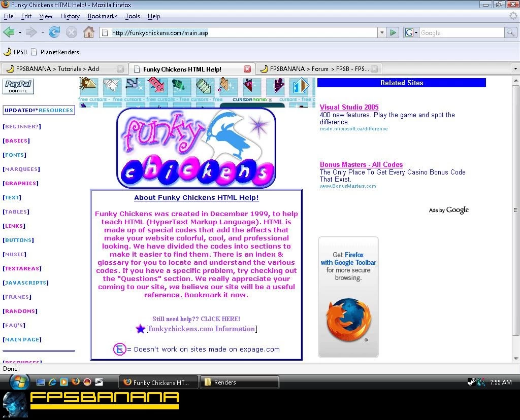520x420 pixels.
Task: Open the GRAPHICS section link
Action: [x=20, y=184]
